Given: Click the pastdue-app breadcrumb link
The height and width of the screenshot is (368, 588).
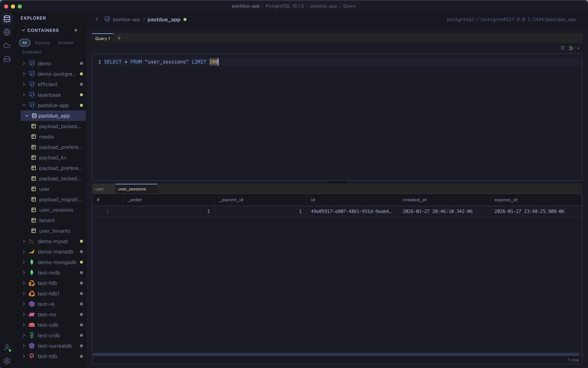Looking at the screenshot, I should [126, 20].
